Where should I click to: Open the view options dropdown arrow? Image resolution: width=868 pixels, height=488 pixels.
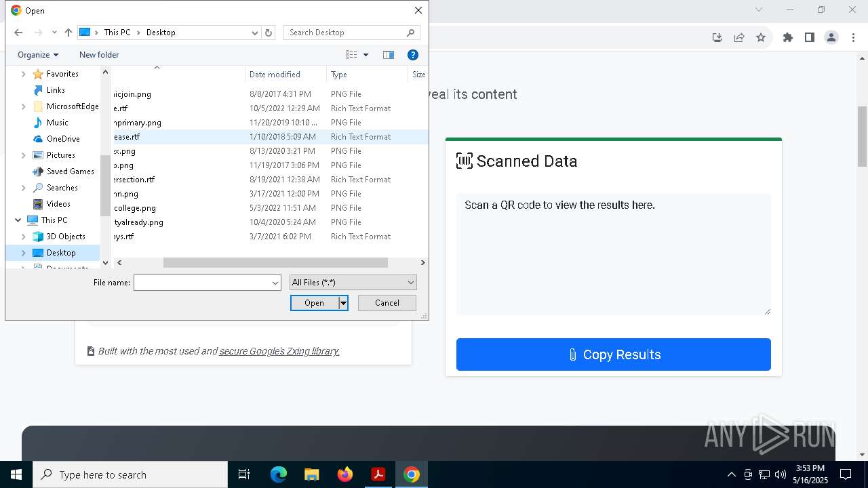click(366, 55)
